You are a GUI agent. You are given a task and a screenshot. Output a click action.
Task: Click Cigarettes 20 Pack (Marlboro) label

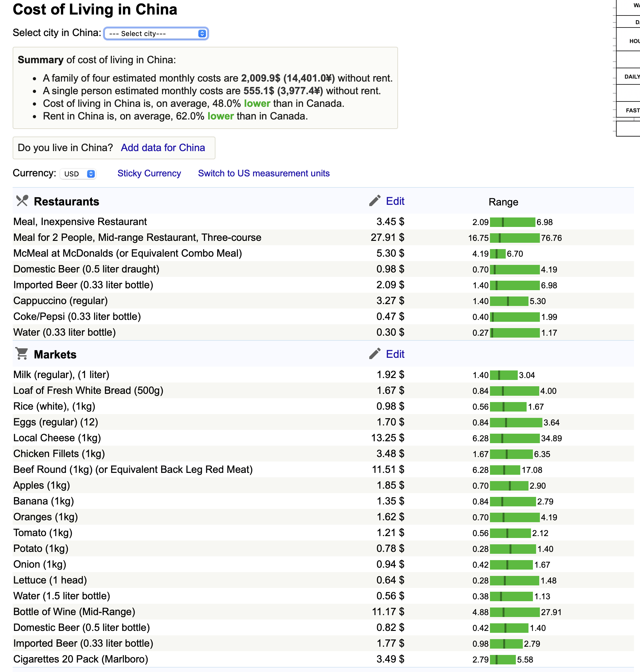coord(81,659)
